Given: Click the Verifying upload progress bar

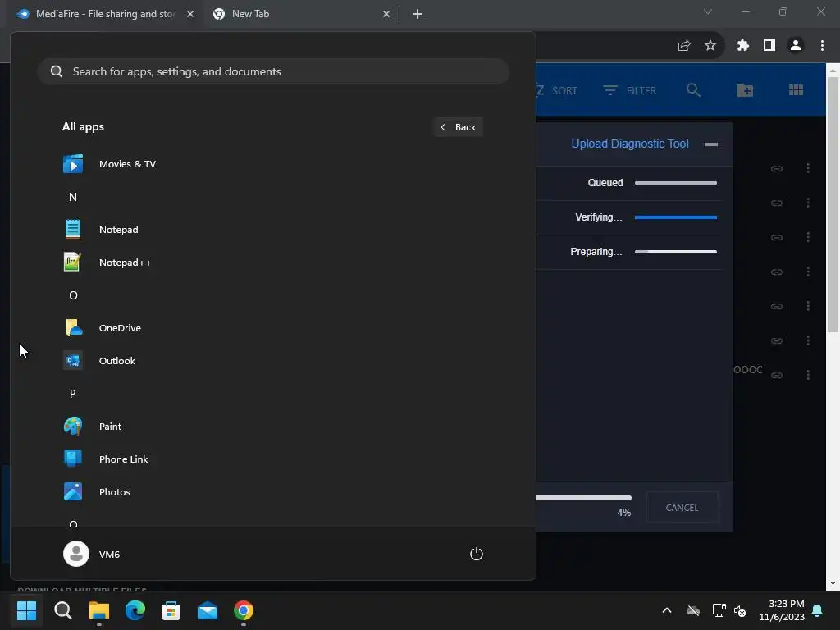Looking at the screenshot, I should pyautogui.click(x=676, y=217).
